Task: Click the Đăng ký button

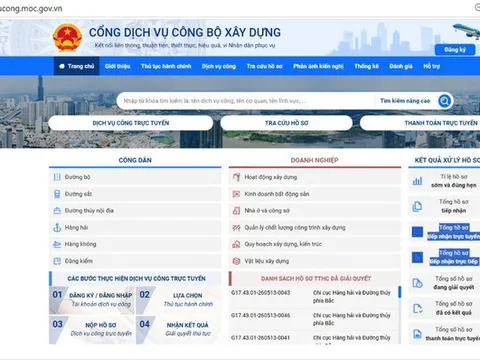Action: click(x=455, y=50)
